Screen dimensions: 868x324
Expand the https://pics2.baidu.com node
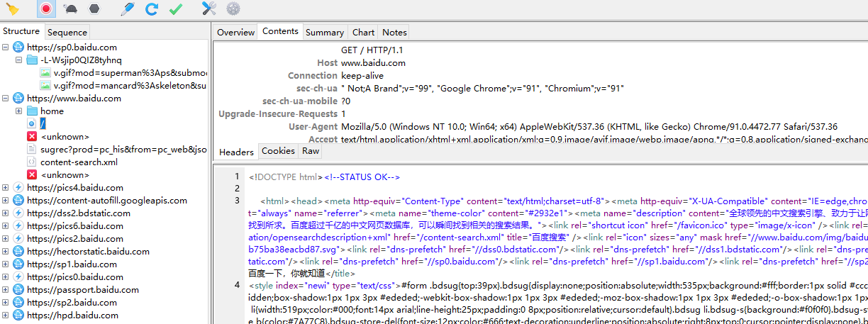[5, 239]
